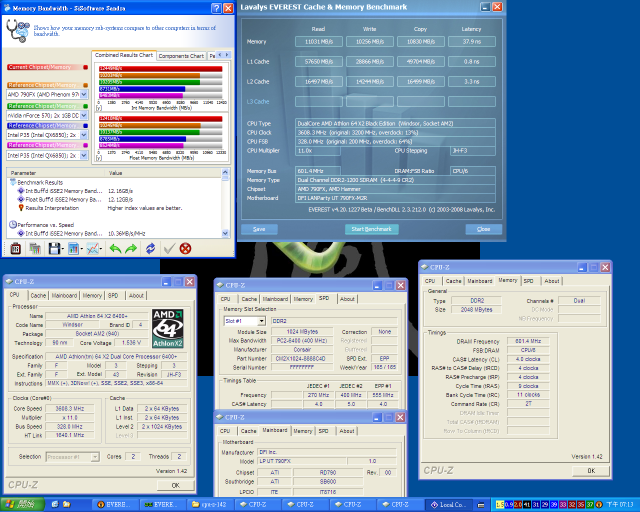Click the Memory Read 11031 MB/s field in EVEREST
The height and width of the screenshot is (512, 640).
click(319, 42)
